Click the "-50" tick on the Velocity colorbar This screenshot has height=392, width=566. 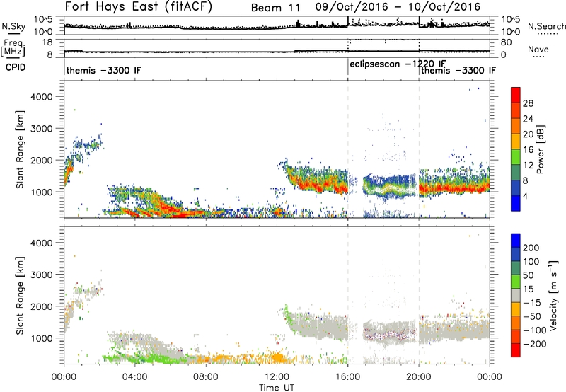pos(532,316)
